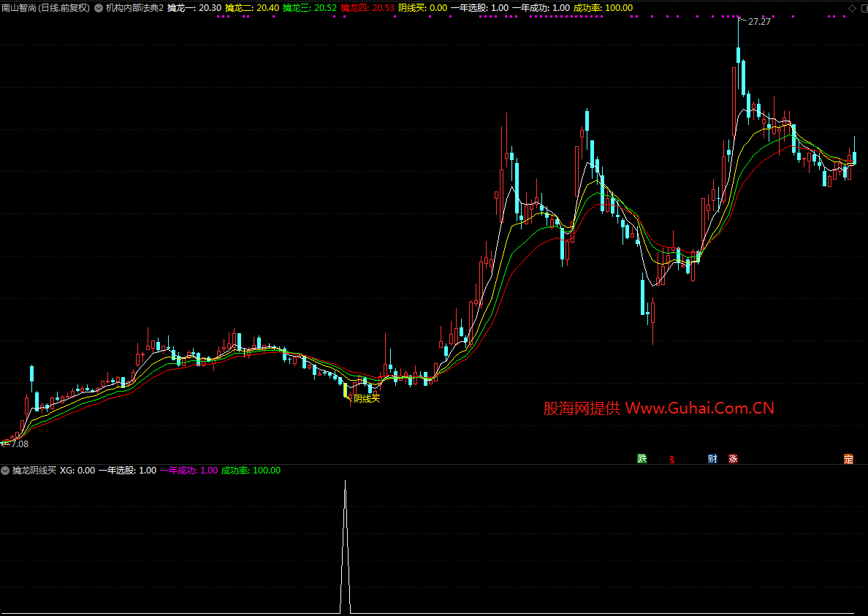
Task: Click the XG: 0.00 value label
Action: click(77, 471)
